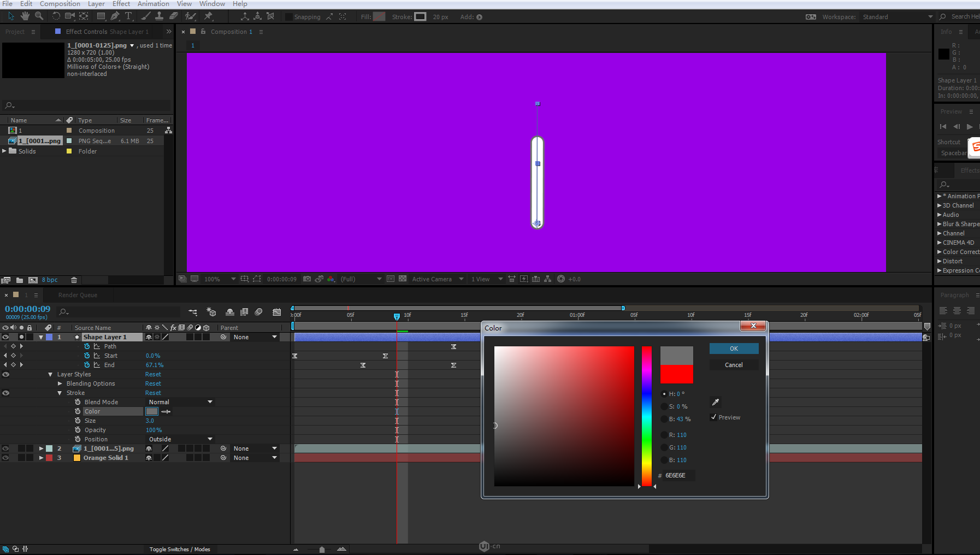
Task: Select the Hue radio button
Action: pyautogui.click(x=664, y=394)
